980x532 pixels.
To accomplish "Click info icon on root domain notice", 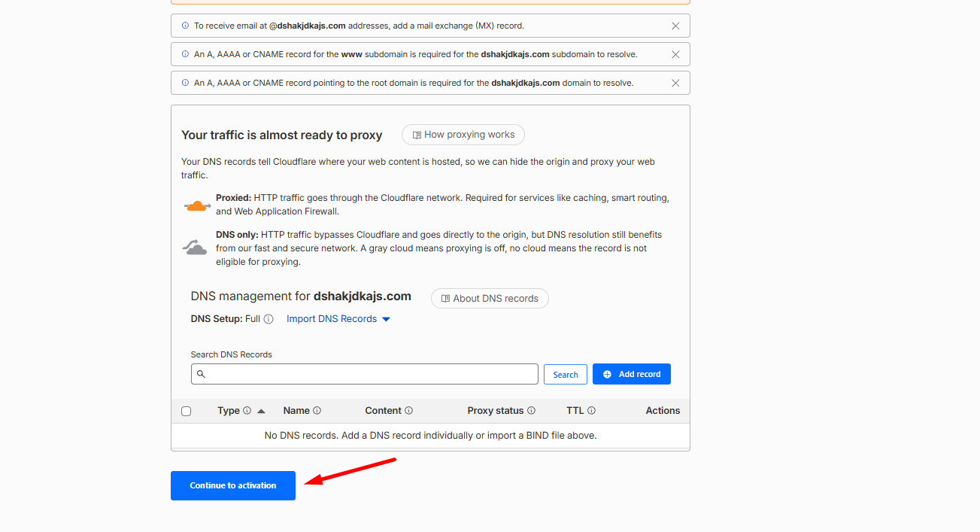I will 185,83.
